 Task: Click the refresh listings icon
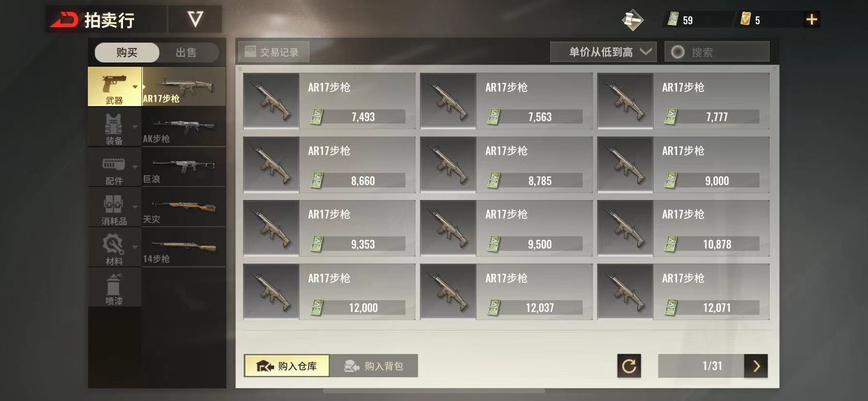pos(629,366)
